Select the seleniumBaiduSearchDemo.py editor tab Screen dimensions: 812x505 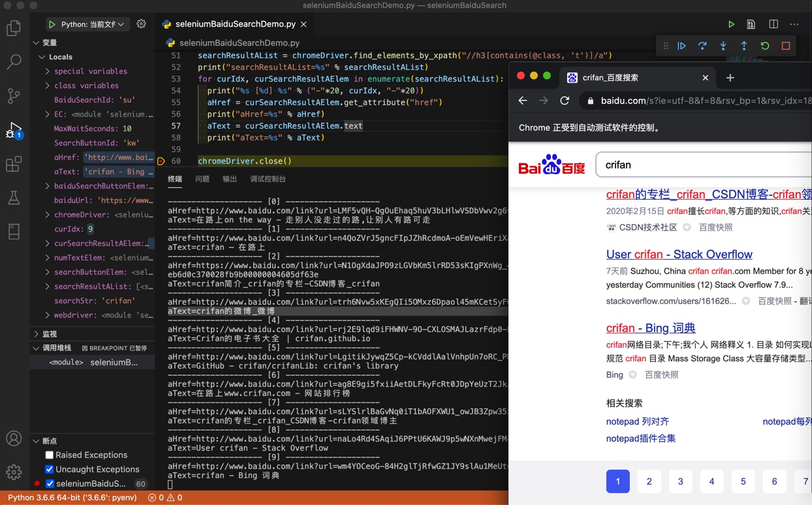coord(235,24)
